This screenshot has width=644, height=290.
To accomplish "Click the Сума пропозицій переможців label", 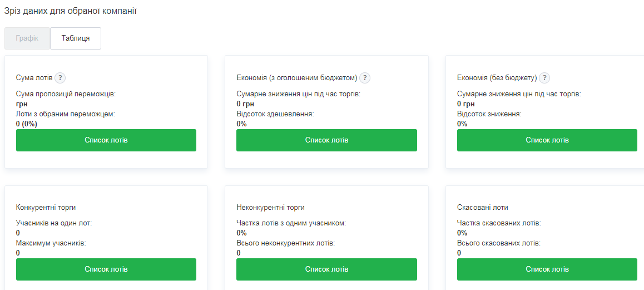I will tap(66, 94).
